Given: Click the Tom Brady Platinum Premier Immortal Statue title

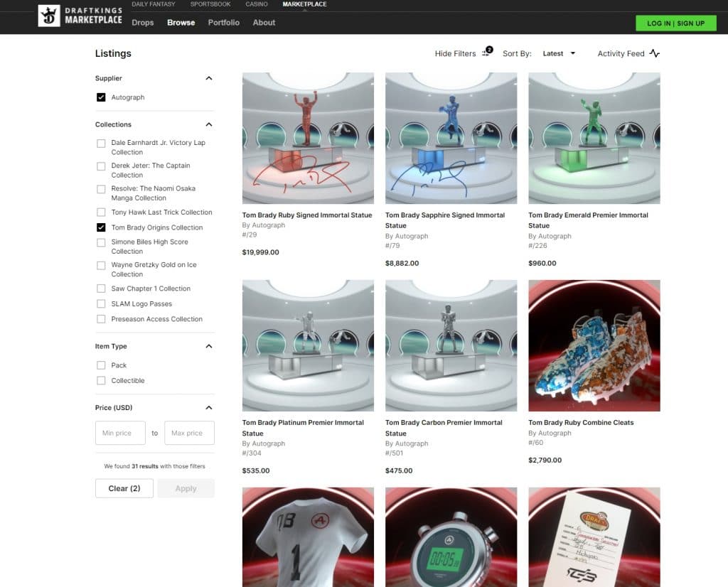Looking at the screenshot, I should [303, 428].
